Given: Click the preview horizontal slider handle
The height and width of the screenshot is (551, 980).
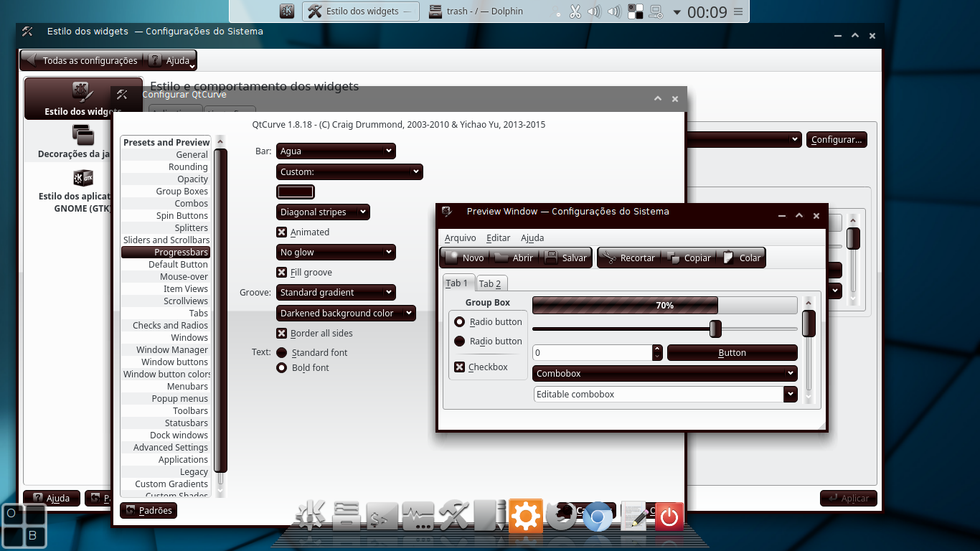Looking at the screenshot, I should point(715,329).
